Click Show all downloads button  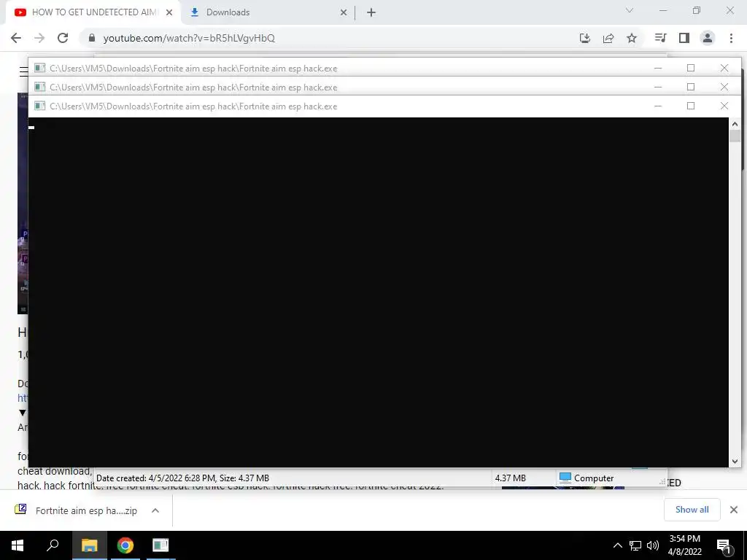pyautogui.click(x=692, y=510)
